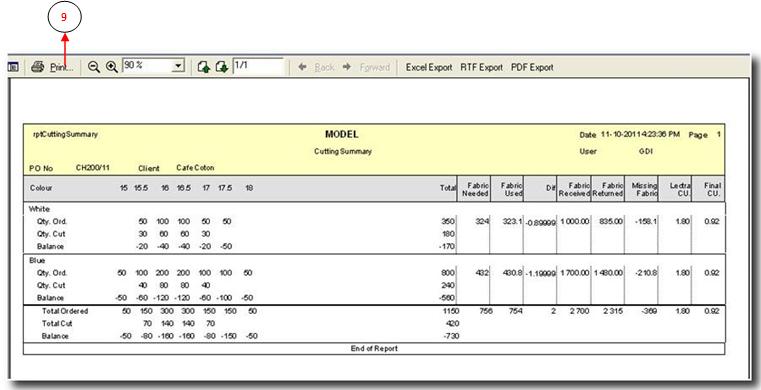
Task: Click White fabric returned 835.00
Action: 611,222
